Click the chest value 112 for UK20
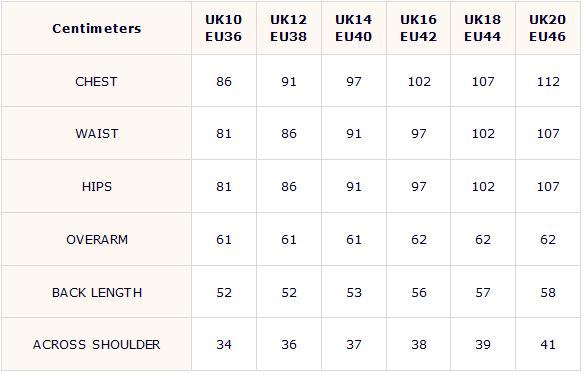584x374 pixels. pos(548,82)
